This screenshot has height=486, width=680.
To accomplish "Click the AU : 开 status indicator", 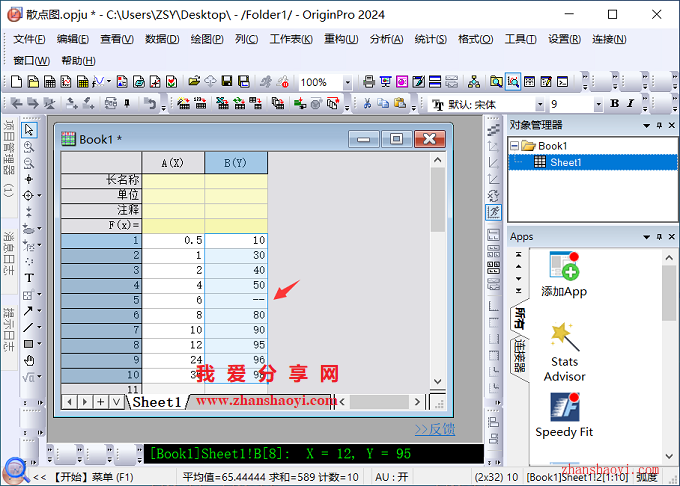I will (x=391, y=477).
